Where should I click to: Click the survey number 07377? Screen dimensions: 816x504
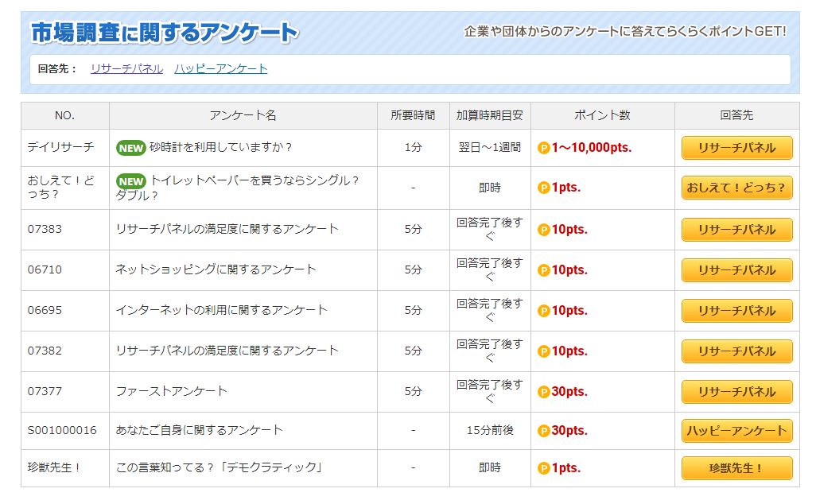45,391
